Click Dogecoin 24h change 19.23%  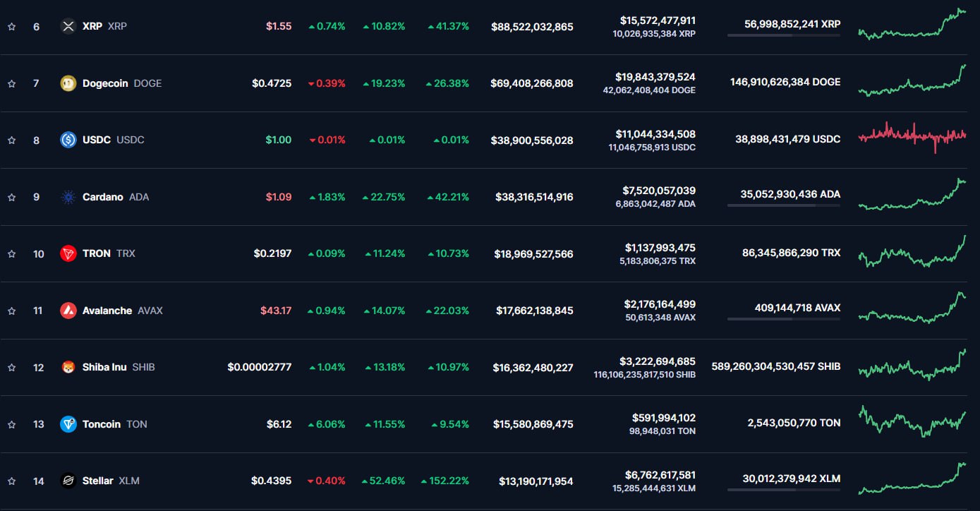coord(384,83)
